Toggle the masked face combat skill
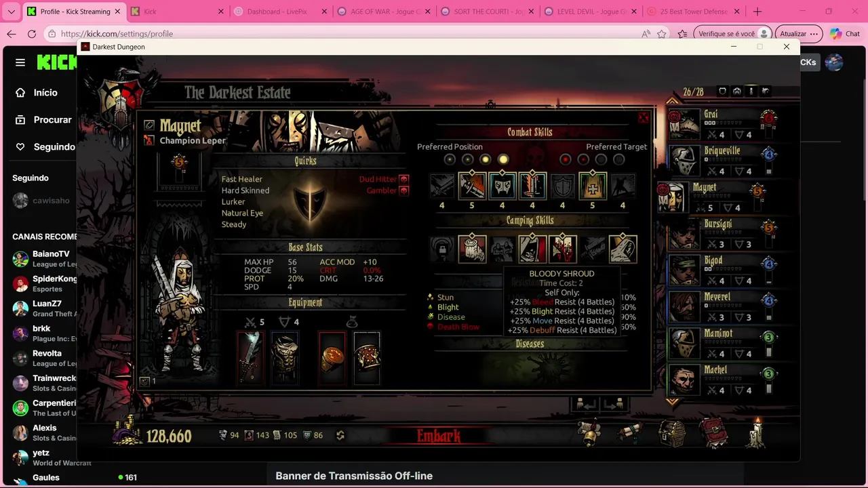This screenshot has height=488, width=868. pyautogui.click(x=502, y=186)
